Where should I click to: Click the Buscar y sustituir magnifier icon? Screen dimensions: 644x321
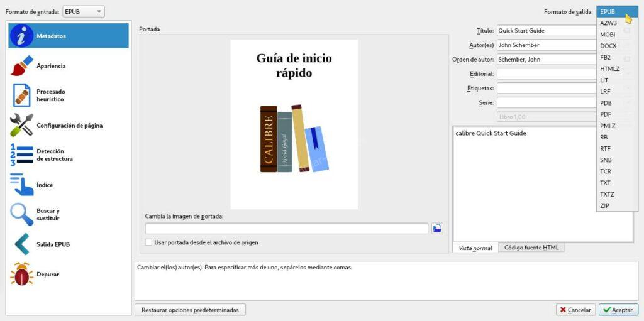pos(21,214)
